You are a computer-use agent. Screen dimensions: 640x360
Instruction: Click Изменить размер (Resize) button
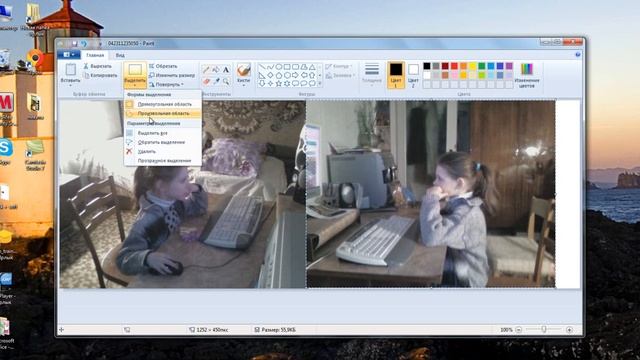[x=172, y=76]
